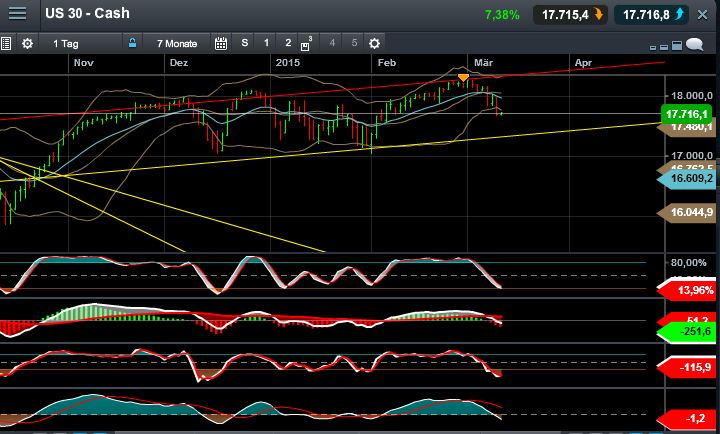Viewport: 720px width, 434px height.
Task: Click the Mär date axis label
Action: coord(483,63)
